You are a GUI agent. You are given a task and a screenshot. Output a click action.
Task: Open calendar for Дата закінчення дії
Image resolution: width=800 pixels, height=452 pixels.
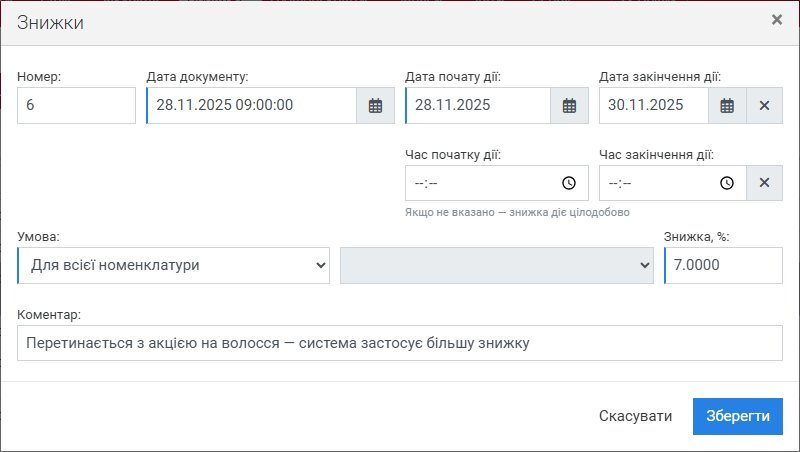point(727,106)
